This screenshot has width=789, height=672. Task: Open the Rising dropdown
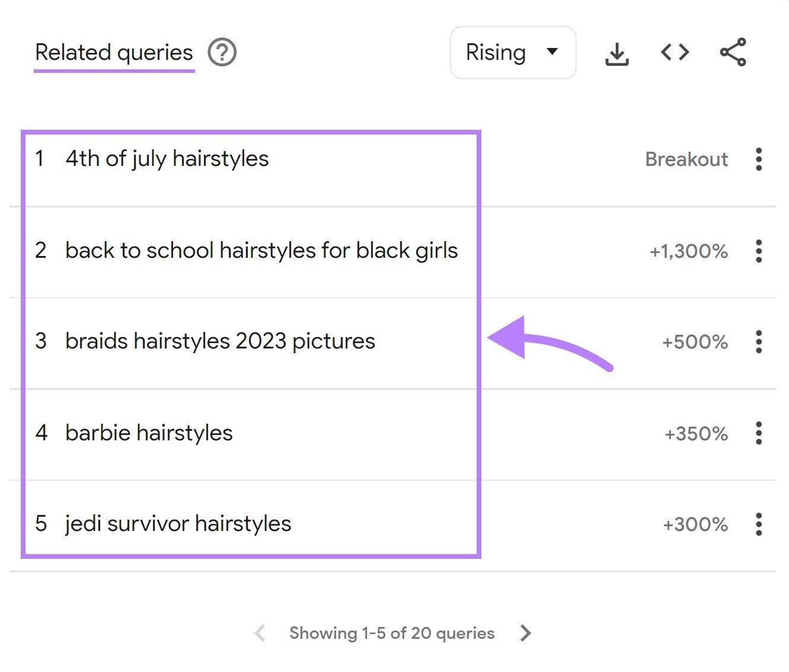[x=512, y=52]
